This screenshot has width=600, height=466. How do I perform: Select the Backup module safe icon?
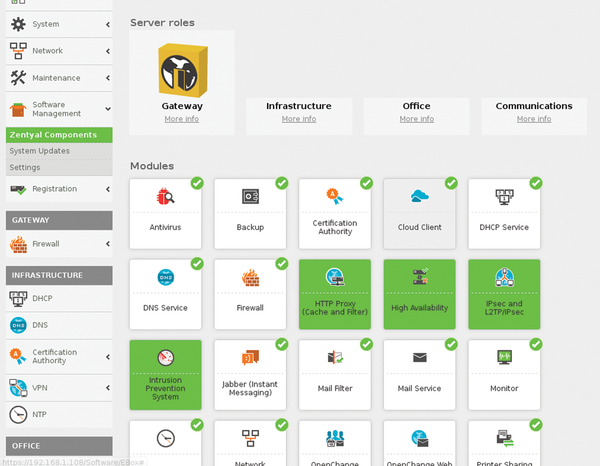(x=250, y=196)
